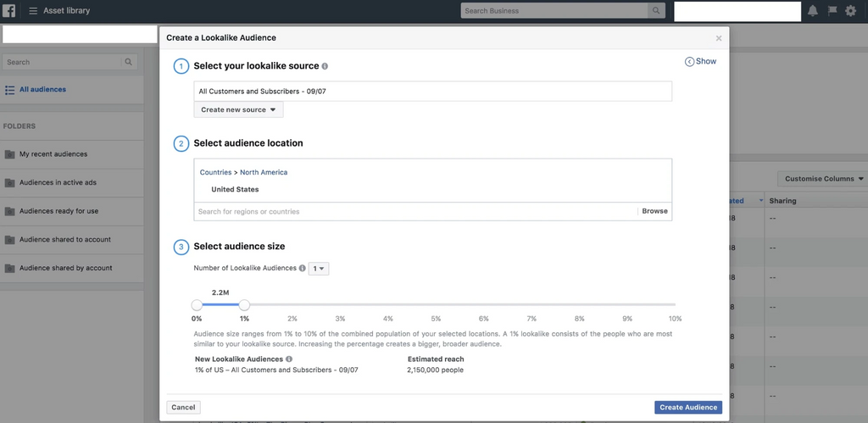This screenshot has width=868, height=423.
Task: Click the Search for regions or countries field
Action: click(x=415, y=212)
